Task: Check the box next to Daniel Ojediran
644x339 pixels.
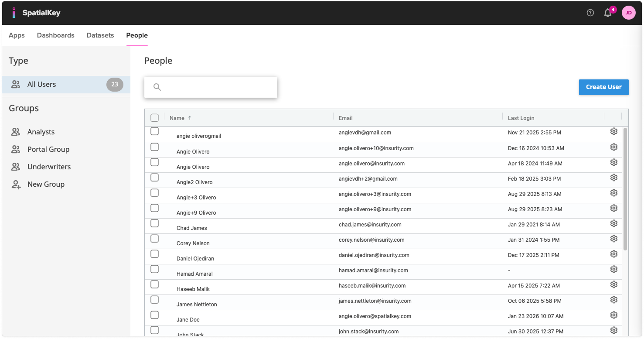Action: (x=154, y=254)
